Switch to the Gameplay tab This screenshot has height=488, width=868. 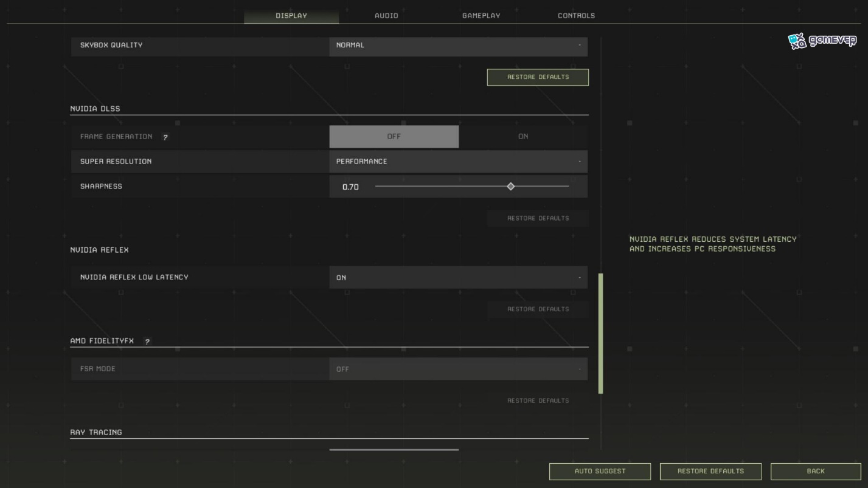pos(481,16)
